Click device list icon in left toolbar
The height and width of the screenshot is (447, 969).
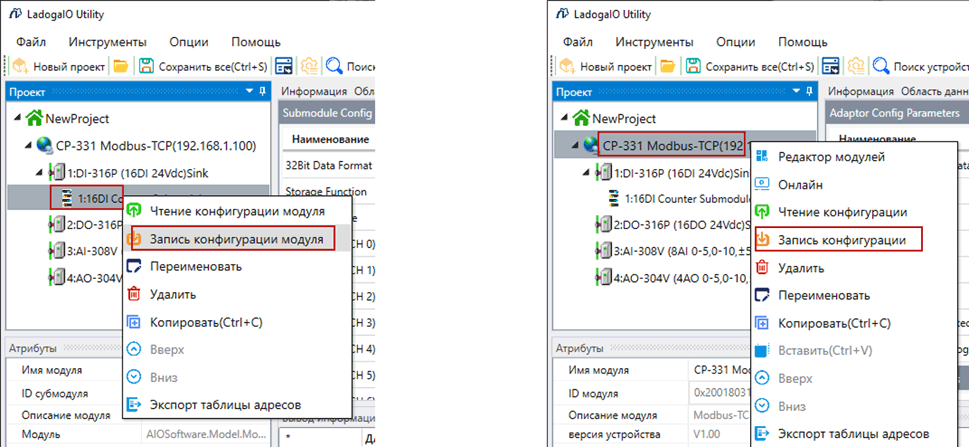(284, 66)
